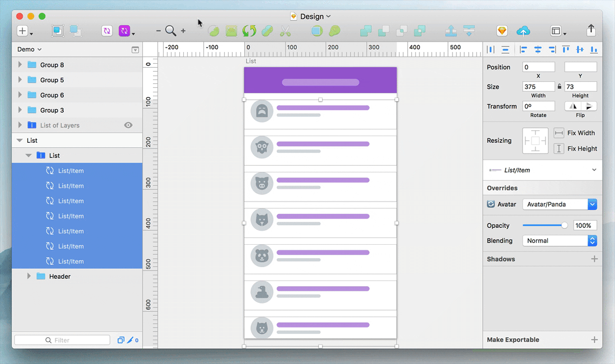This screenshot has height=364, width=615.
Task: Toggle visibility of List of Layers
Action: pos(128,125)
